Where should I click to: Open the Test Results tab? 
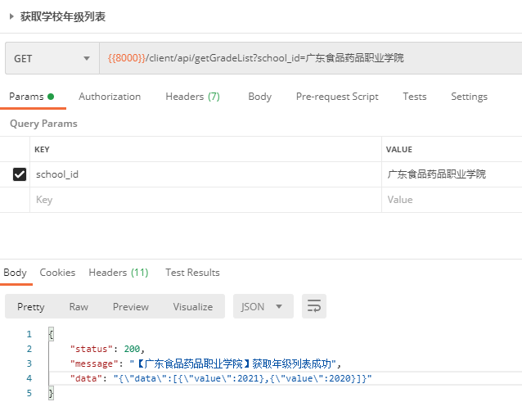click(192, 273)
